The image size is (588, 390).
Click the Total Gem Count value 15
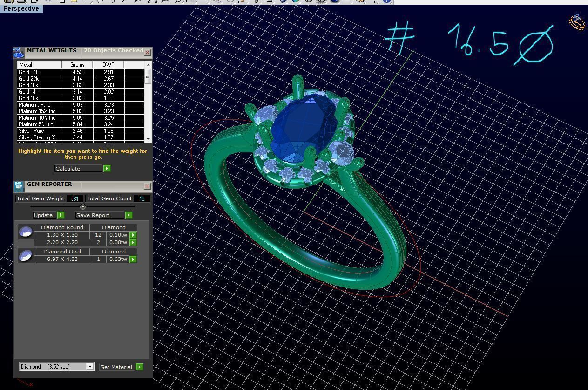(x=142, y=198)
